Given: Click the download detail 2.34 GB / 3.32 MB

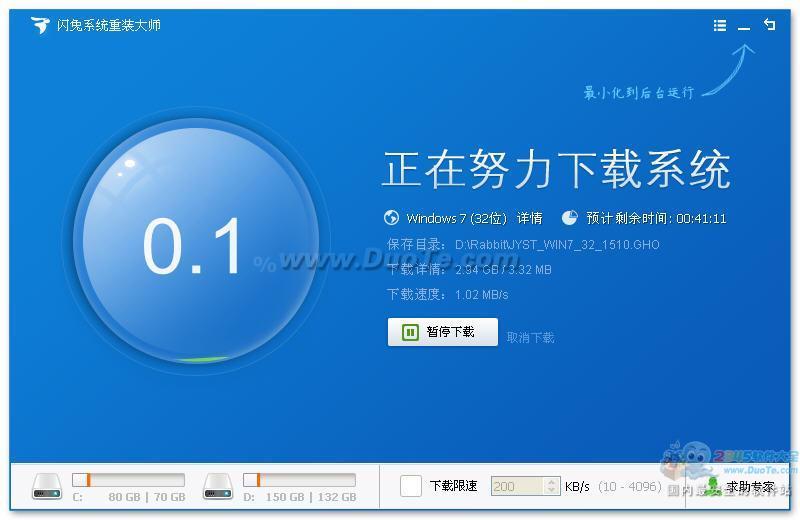Looking at the screenshot, I should [x=503, y=269].
